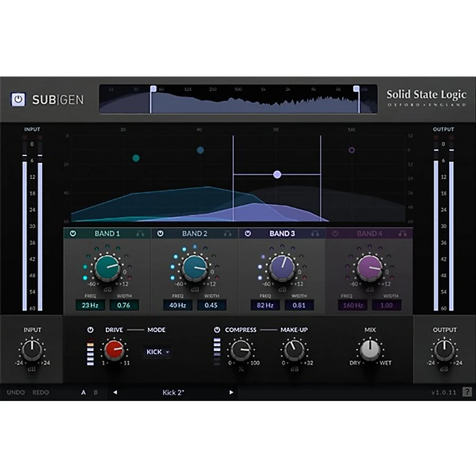Screen dimensions: 476x476
Task: Go to next preset arrow
Action: pyautogui.click(x=231, y=392)
